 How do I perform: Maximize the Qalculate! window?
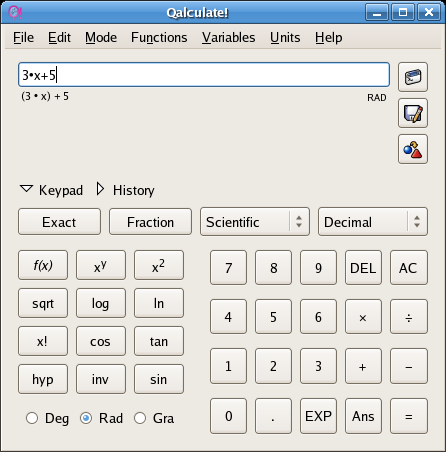pos(403,12)
